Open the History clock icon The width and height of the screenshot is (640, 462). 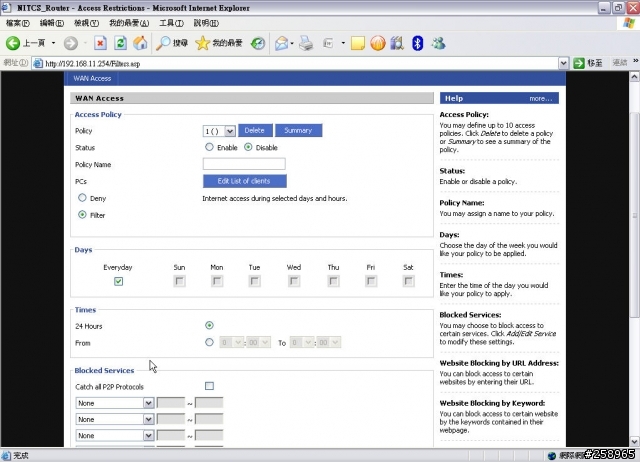258,43
